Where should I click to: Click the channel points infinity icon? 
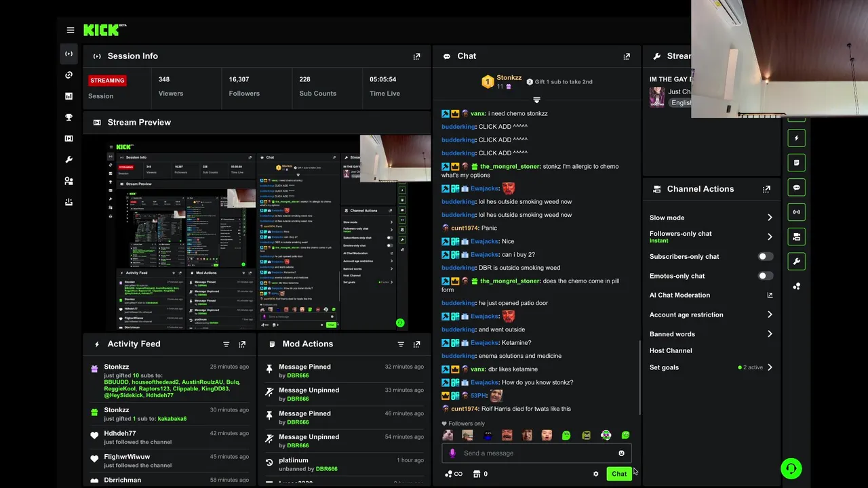[454, 474]
